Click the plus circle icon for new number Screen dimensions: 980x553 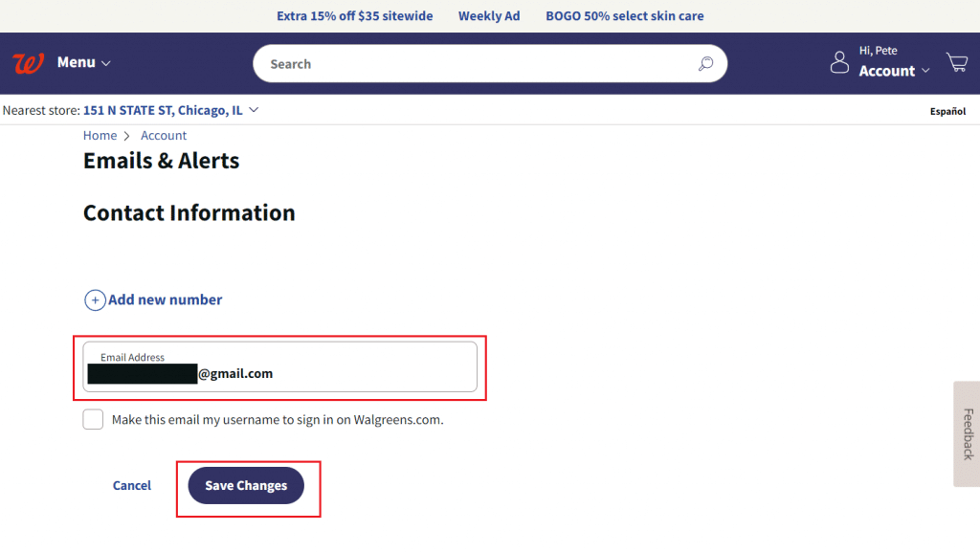96,300
